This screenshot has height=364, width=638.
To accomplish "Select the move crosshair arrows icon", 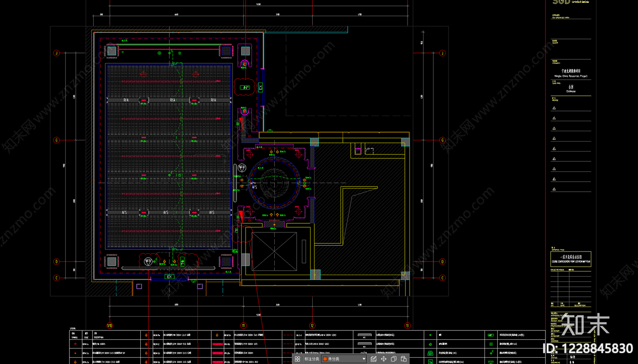I will coord(384,359).
